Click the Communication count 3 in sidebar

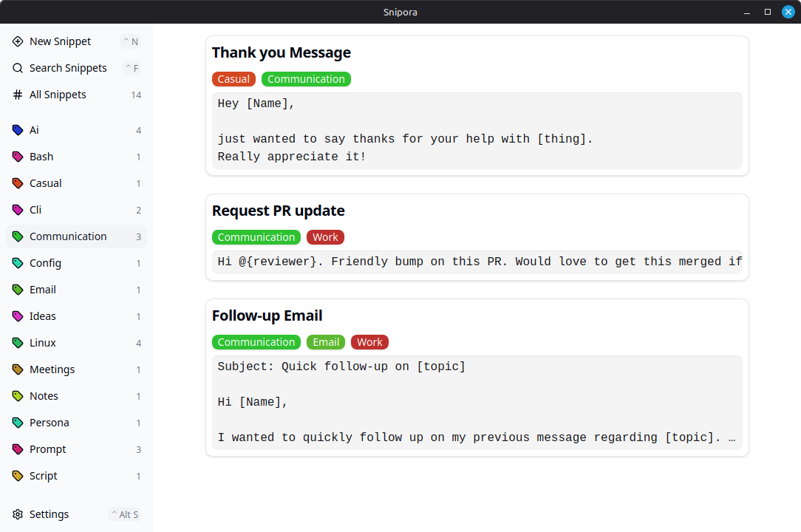point(138,236)
